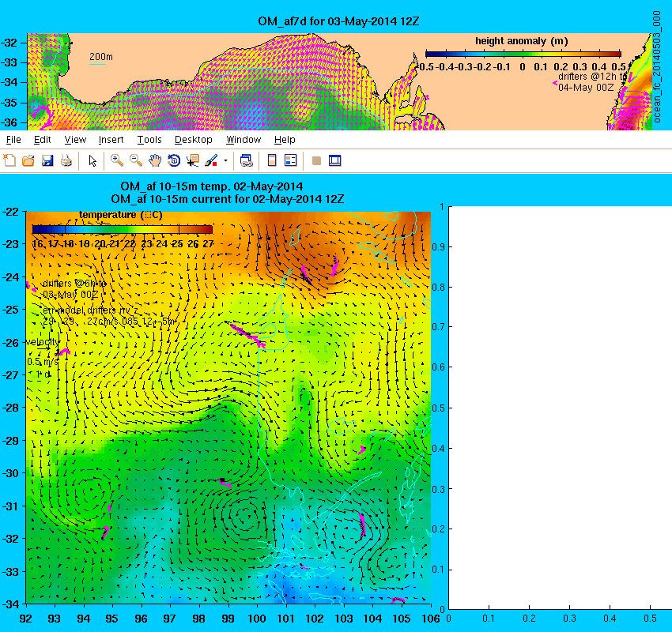672x632 pixels.
Task: Click the '106' longitude tick label
Action: tap(431, 619)
